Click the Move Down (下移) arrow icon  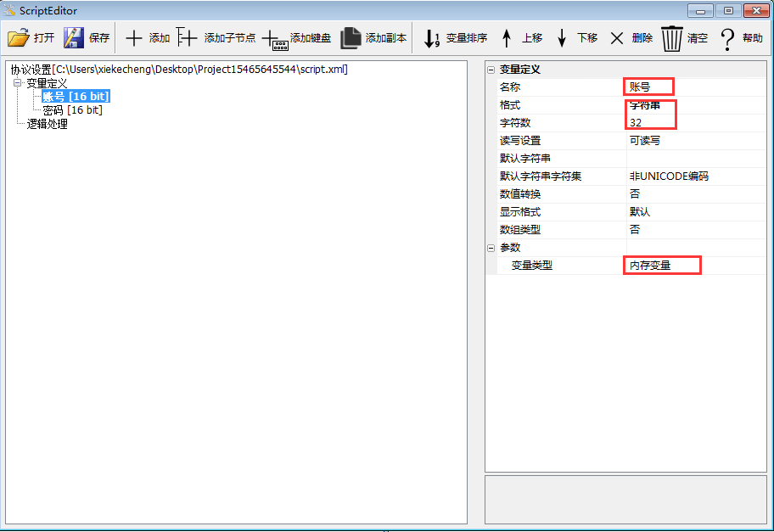[x=561, y=38]
